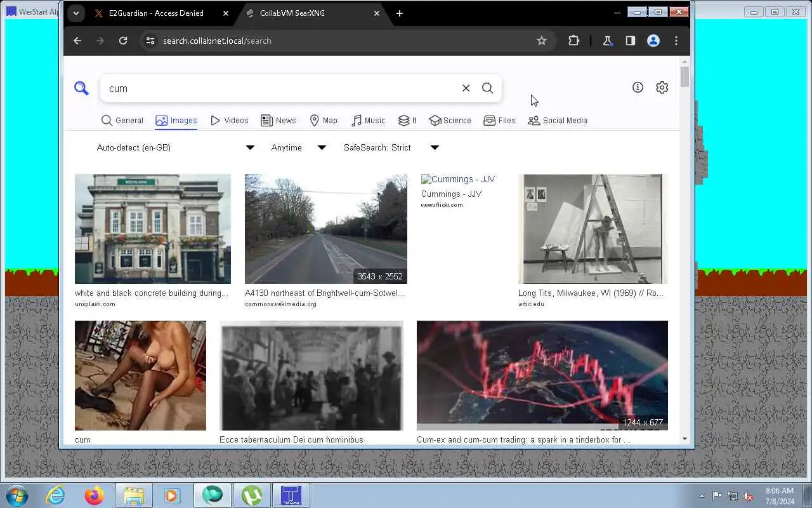Image resolution: width=812 pixels, height=508 pixels.
Task: Open the A4130 road image thumbnail
Action: pyautogui.click(x=326, y=229)
